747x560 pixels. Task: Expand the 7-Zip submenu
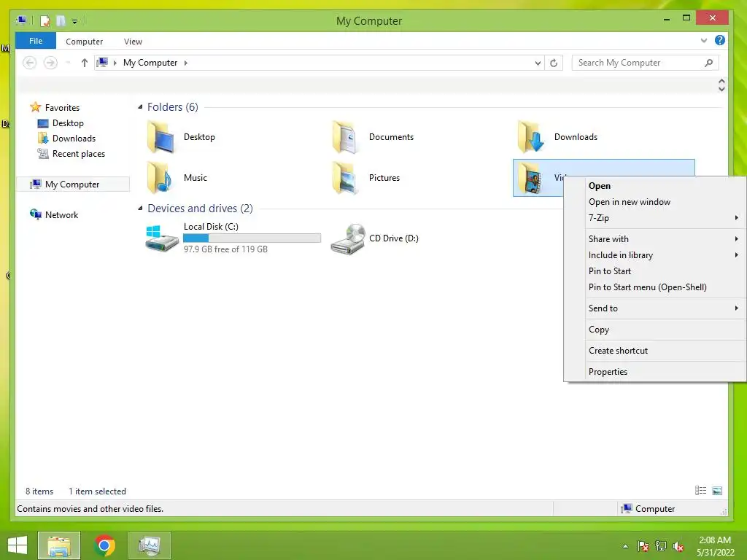[x=737, y=217]
